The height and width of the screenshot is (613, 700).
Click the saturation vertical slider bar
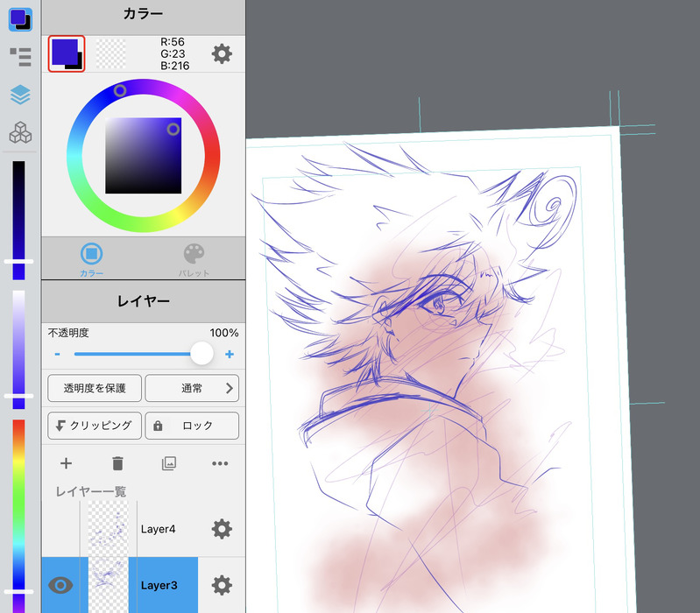click(x=18, y=349)
